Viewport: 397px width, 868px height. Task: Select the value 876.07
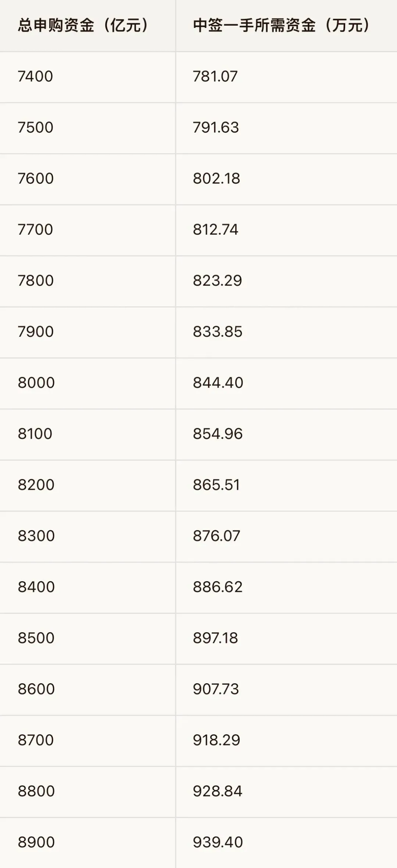click(286, 536)
